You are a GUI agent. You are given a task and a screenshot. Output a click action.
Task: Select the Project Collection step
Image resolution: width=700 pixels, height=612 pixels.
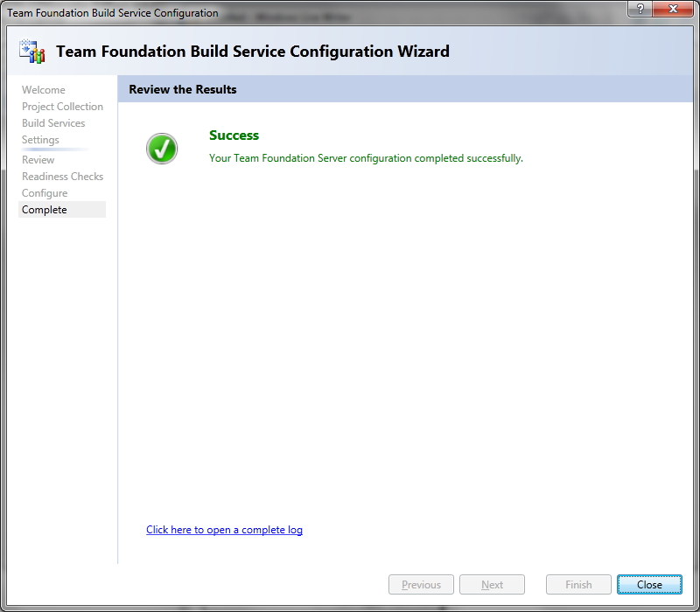(x=62, y=107)
